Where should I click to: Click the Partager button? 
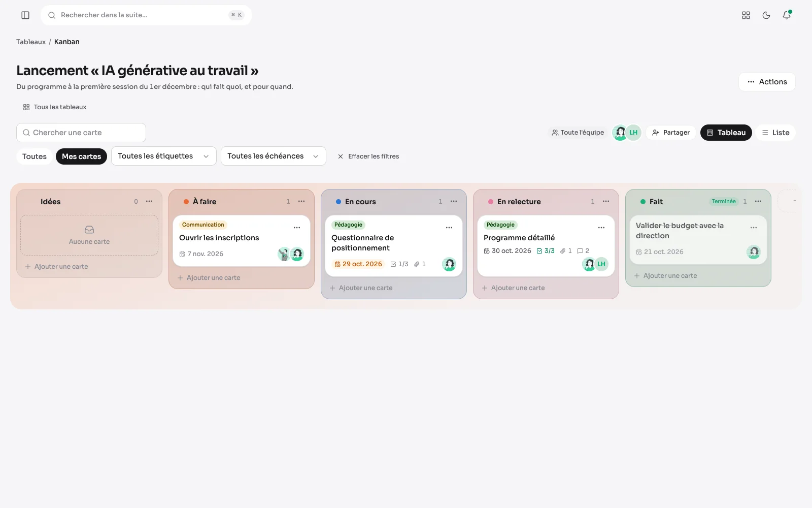point(671,133)
